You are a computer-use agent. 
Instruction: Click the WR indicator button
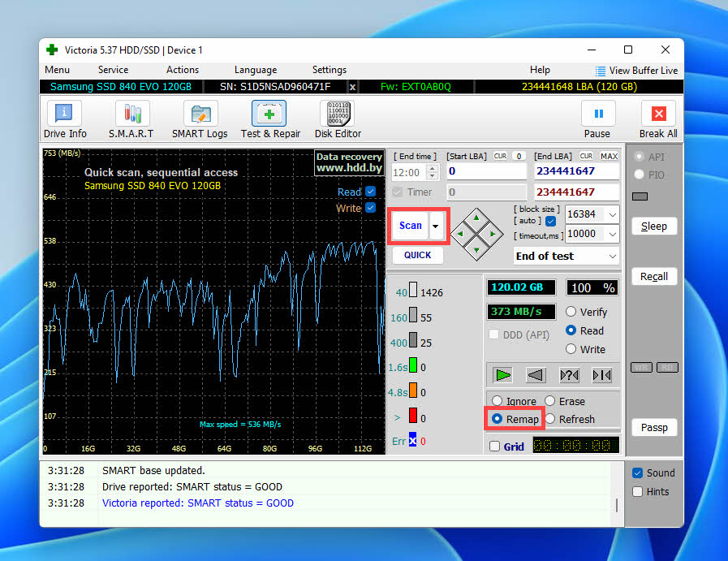click(x=641, y=367)
